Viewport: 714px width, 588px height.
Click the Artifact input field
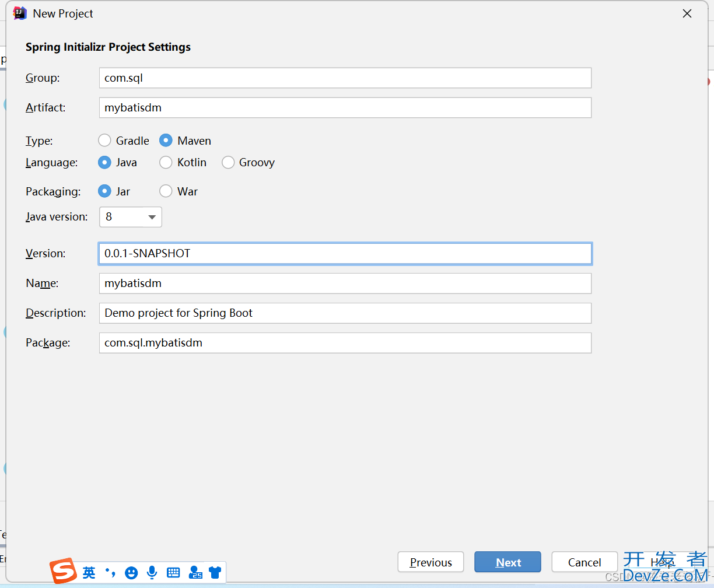pos(345,107)
